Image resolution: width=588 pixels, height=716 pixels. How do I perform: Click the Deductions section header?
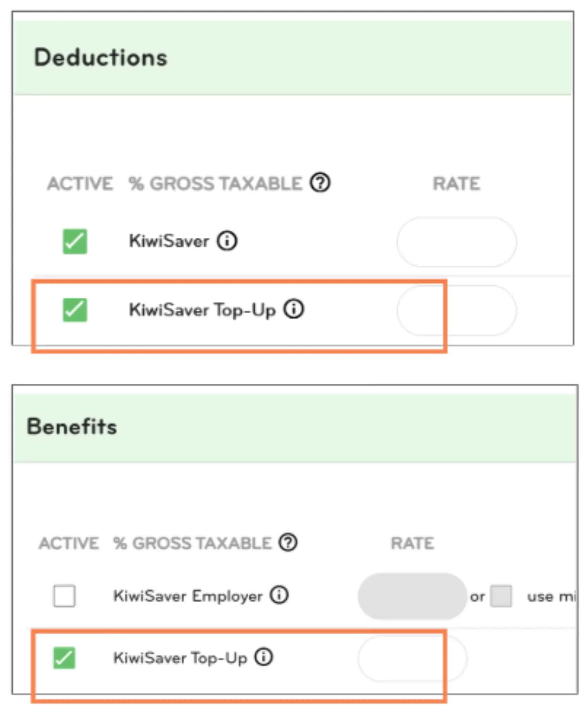tap(101, 57)
